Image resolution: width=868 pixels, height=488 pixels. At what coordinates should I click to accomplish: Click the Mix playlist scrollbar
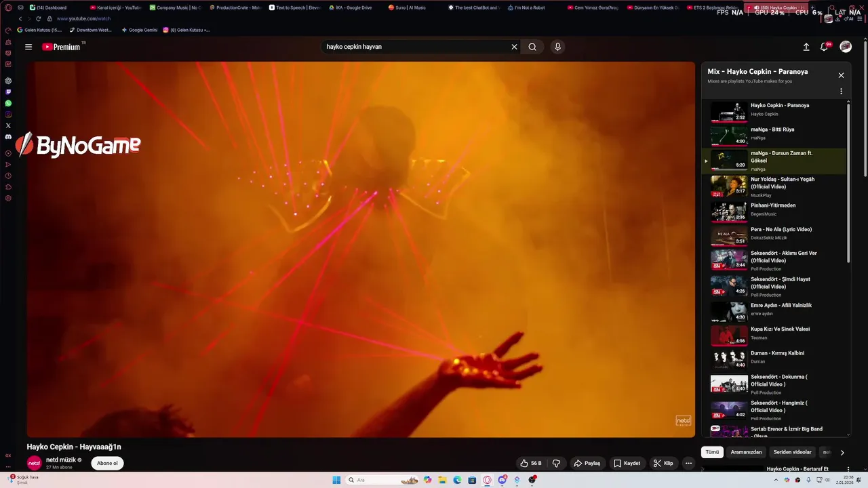tap(848, 183)
